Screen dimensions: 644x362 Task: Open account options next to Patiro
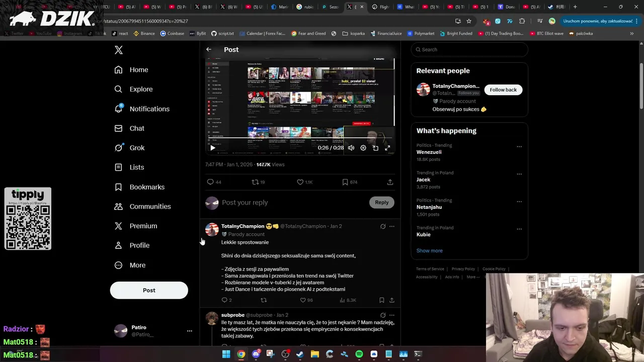coord(190,331)
